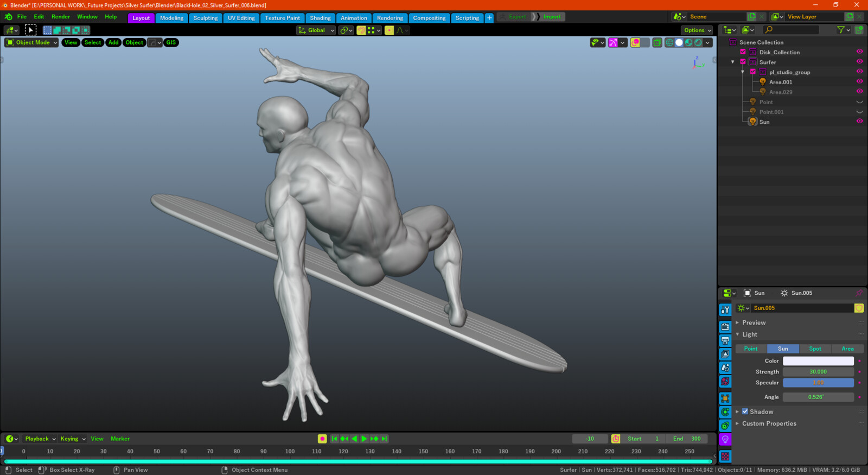
Task: Open Playback dropdown in timeline
Action: click(x=40, y=439)
